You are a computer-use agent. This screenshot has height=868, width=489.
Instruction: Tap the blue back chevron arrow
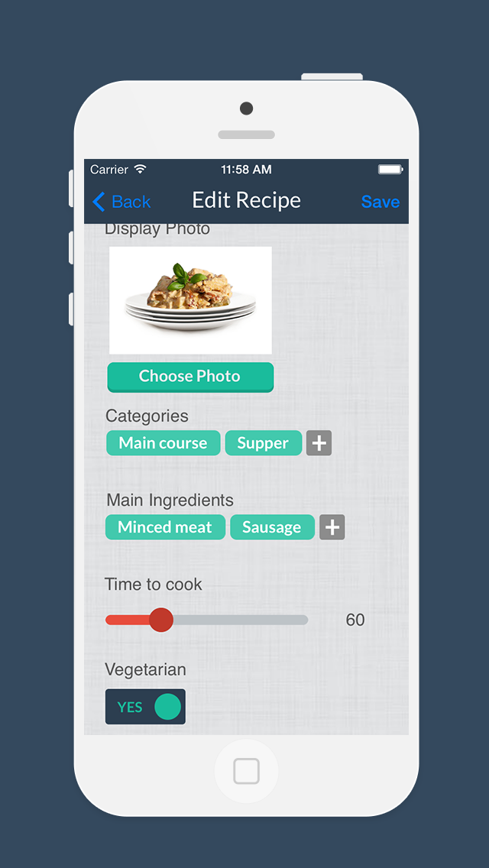coord(98,201)
